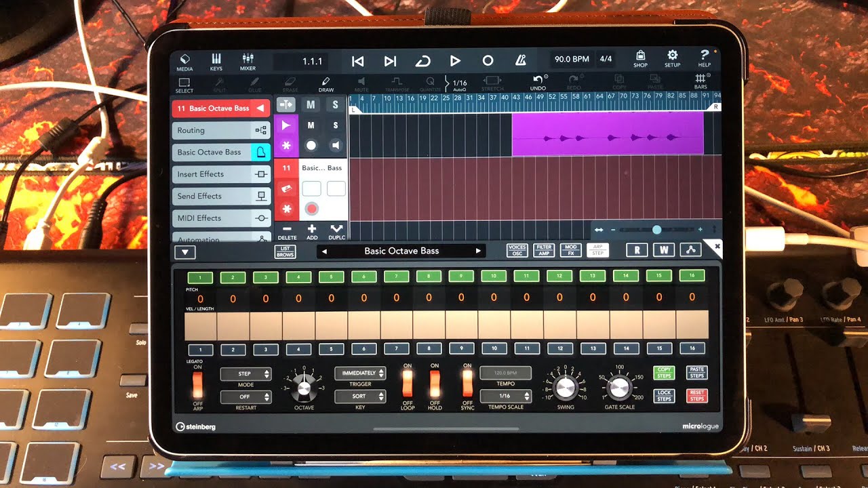Screen dimensions: 868x488
Task: Open the Help overlay
Action: (705, 59)
